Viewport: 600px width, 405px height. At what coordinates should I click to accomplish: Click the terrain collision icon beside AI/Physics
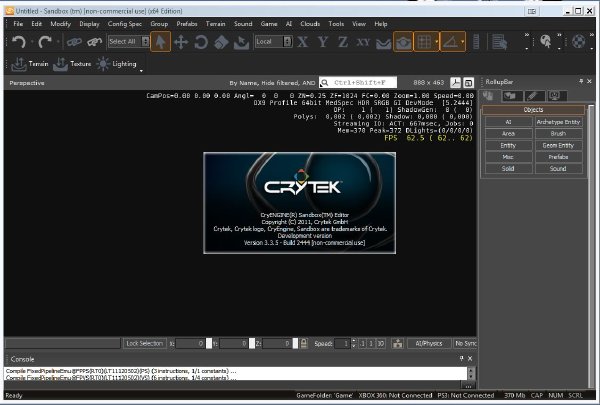[x=398, y=343]
